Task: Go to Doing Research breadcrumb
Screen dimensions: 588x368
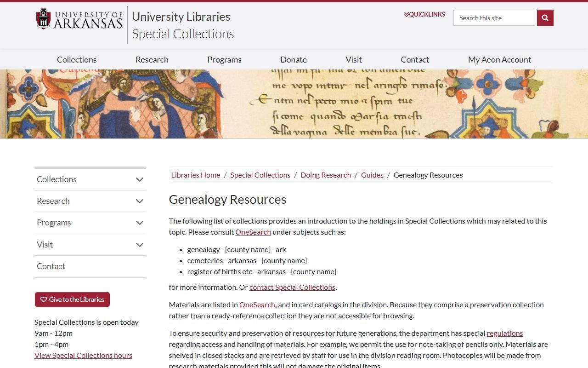Action: (x=326, y=175)
